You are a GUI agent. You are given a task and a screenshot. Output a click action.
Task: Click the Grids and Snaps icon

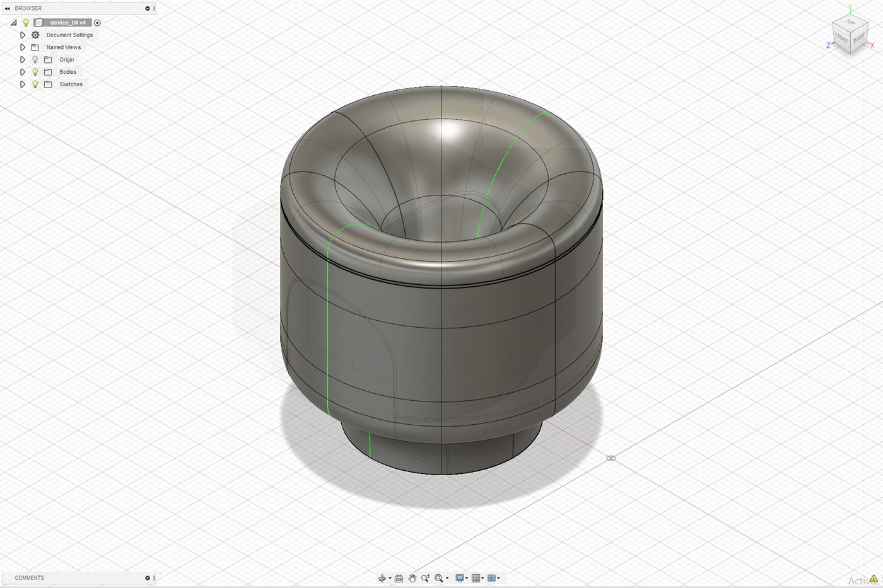pyautogui.click(x=476, y=578)
